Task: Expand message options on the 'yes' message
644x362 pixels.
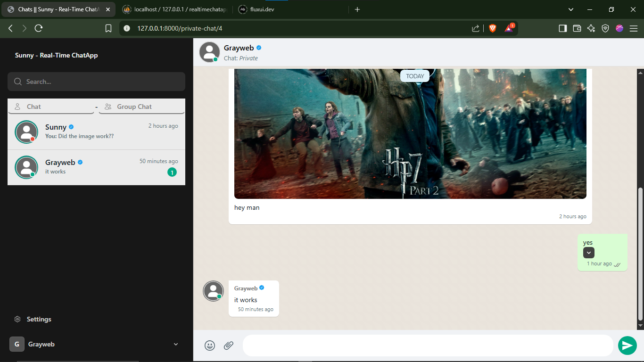Action: tap(589, 253)
